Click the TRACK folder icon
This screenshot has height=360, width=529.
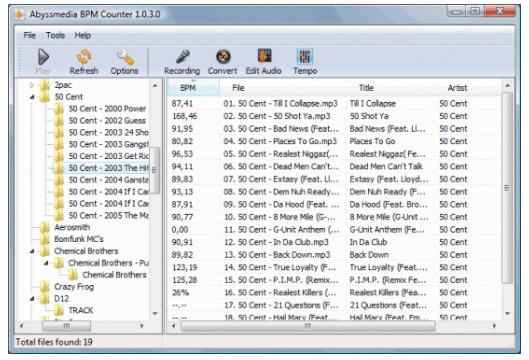(x=59, y=310)
